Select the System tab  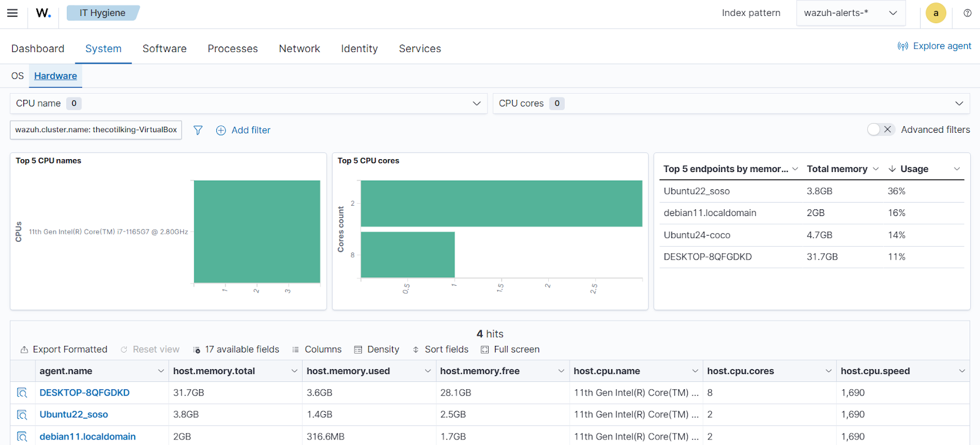click(104, 48)
